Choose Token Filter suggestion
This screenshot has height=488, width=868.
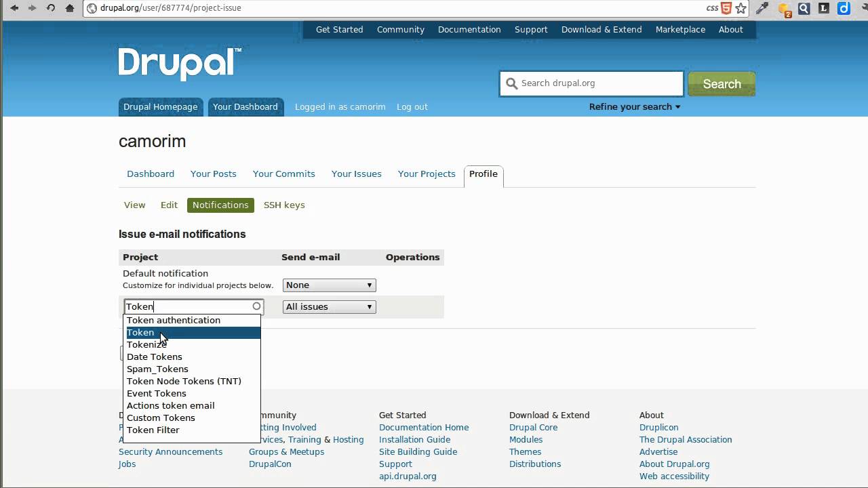(192, 430)
